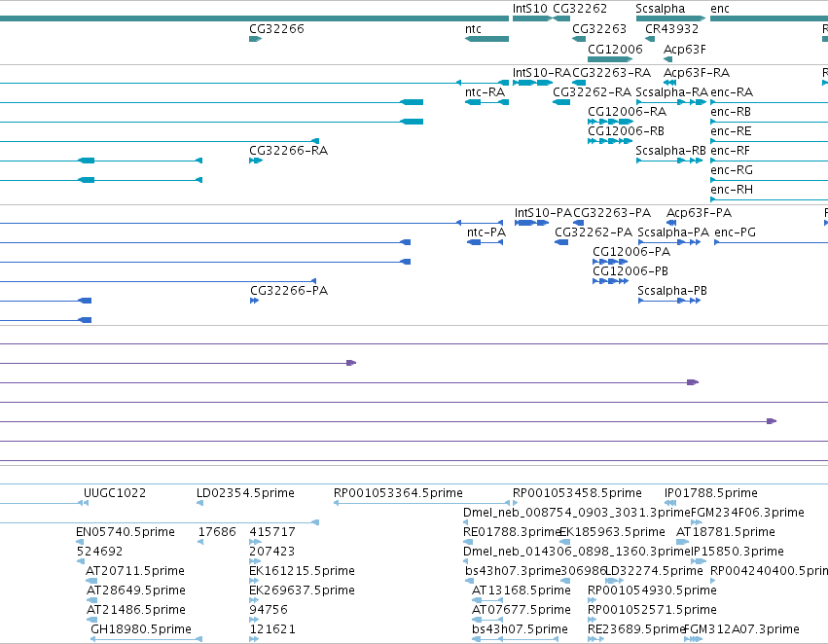828x644 pixels.
Task: Click the ntc gene label
Action: pos(473,28)
